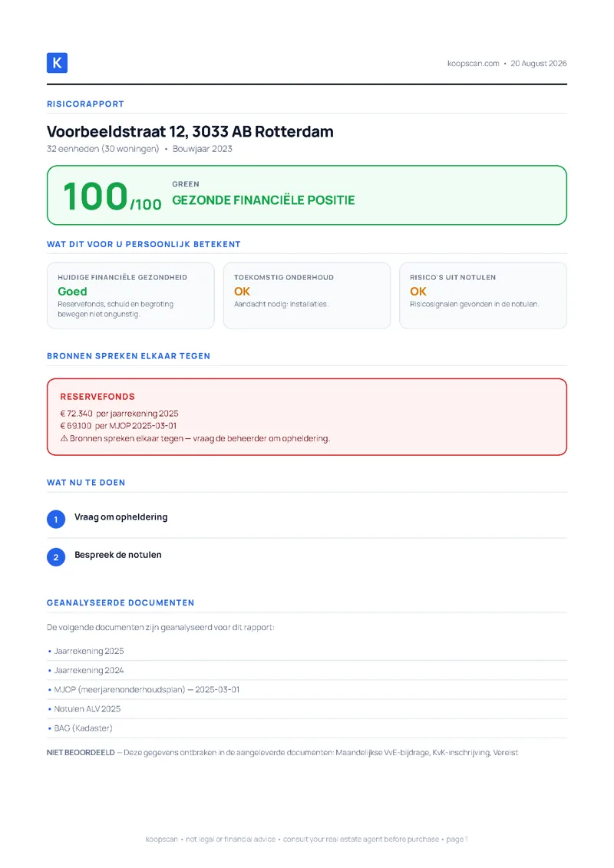This screenshot has width=614, height=868.
Task: Click the heading BRONNEN SPREKEN ELKAAR TEGEN
Action: pyautogui.click(x=128, y=356)
